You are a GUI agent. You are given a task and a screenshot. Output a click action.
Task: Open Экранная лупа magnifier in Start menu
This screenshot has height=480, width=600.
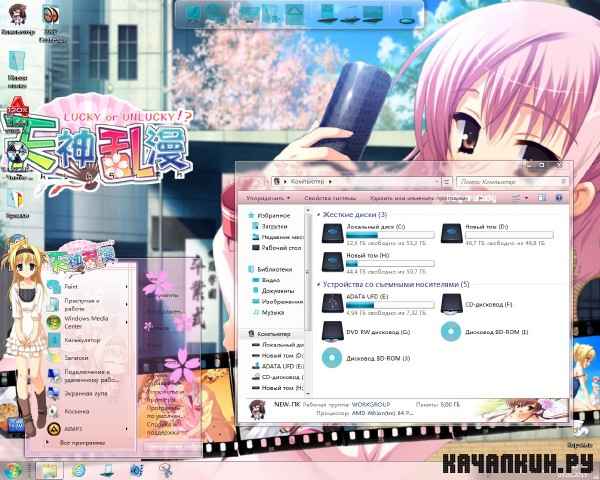(86, 393)
